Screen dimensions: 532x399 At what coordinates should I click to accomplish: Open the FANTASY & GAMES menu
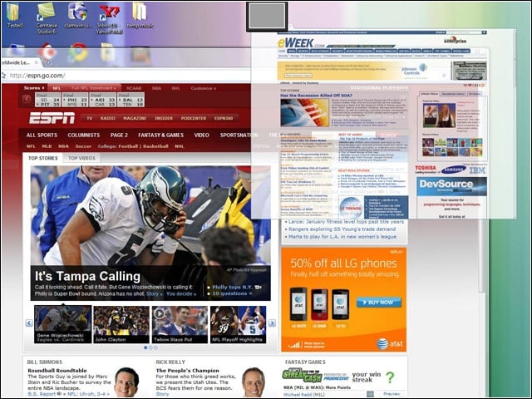click(x=160, y=135)
